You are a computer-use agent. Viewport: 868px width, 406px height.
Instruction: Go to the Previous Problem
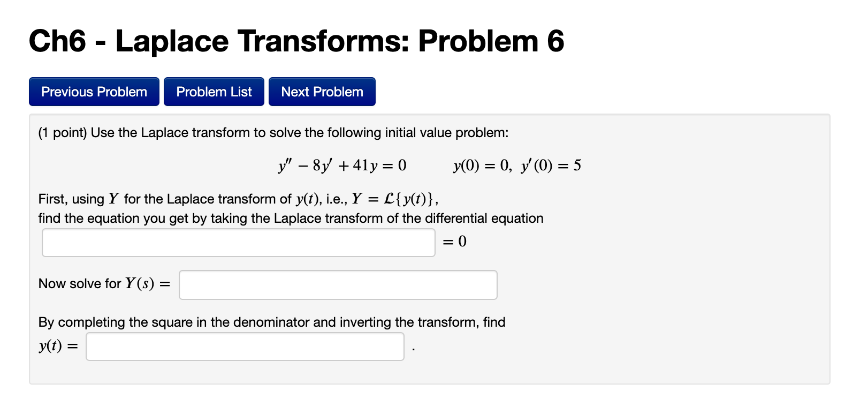coord(94,92)
